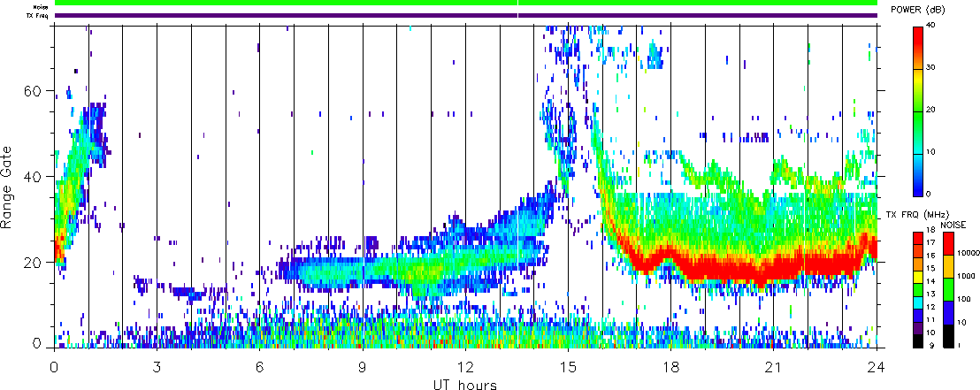980x390 pixels.
Task: Click x-axis tick label '15' under the plot
Action: [x=568, y=366]
